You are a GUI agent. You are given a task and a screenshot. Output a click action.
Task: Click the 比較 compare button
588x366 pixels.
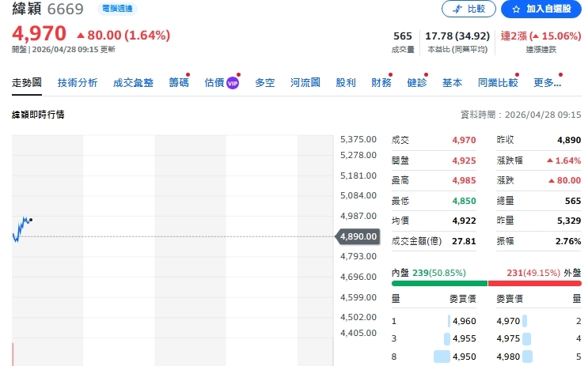pyautogui.click(x=469, y=9)
